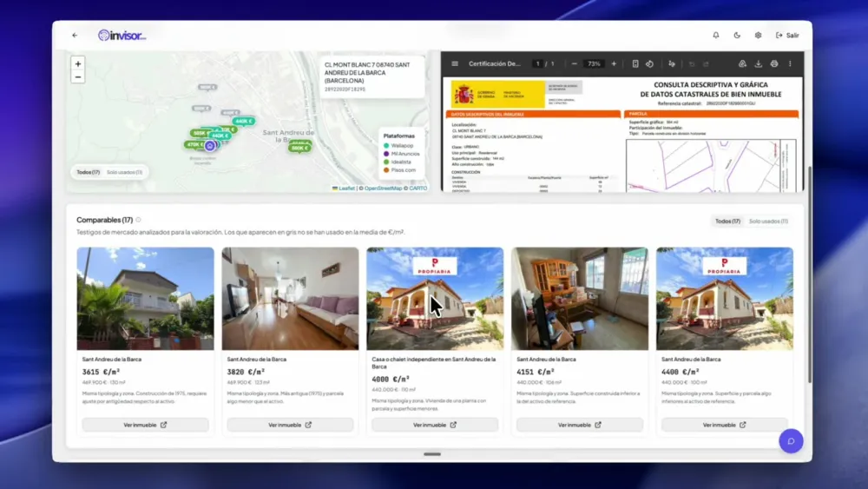The image size is (868, 489).
Task: Click the 470K € map price marker
Action: pos(194,144)
